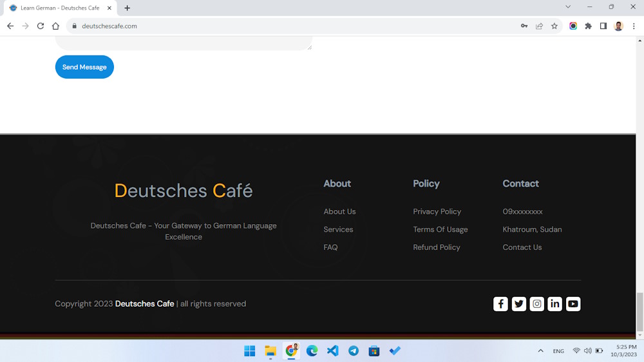Open the Windows Start menu

pyautogui.click(x=250, y=351)
